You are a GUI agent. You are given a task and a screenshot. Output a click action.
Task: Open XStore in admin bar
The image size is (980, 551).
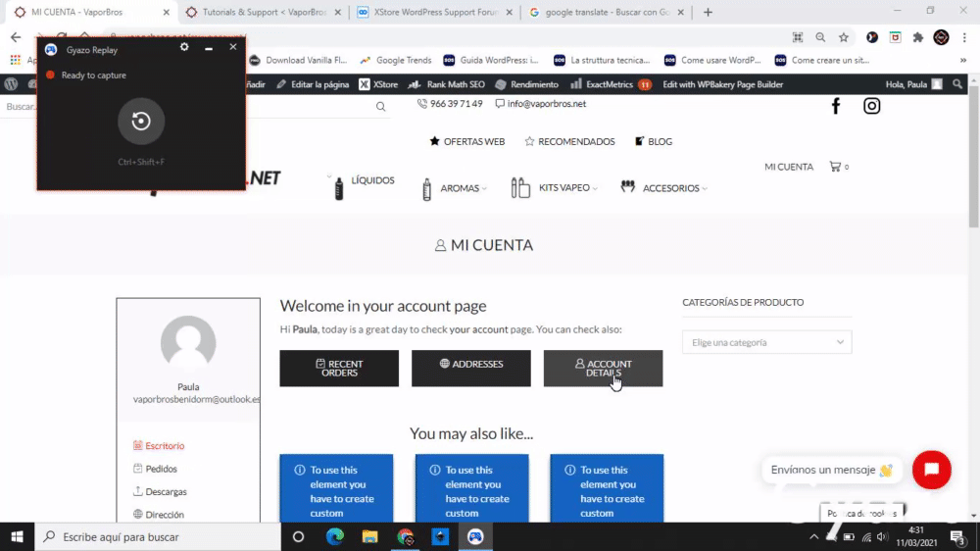pyautogui.click(x=378, y=83)
